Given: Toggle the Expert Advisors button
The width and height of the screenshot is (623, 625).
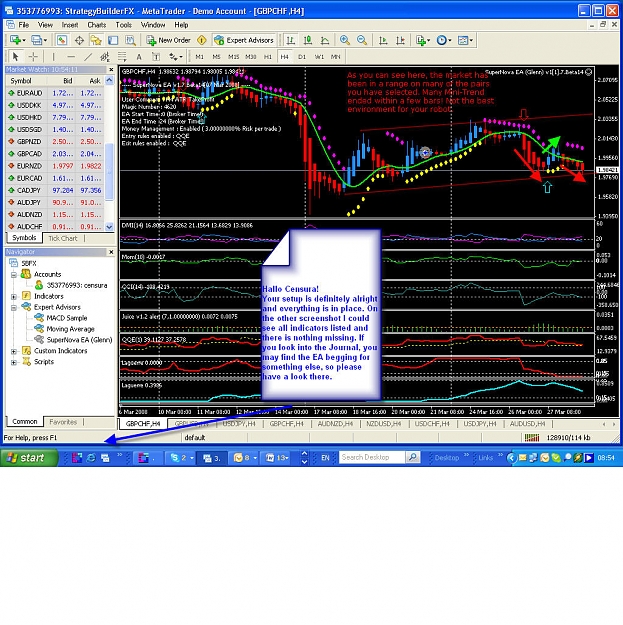Looking at the screenshot, I should [x=244, y=40].
